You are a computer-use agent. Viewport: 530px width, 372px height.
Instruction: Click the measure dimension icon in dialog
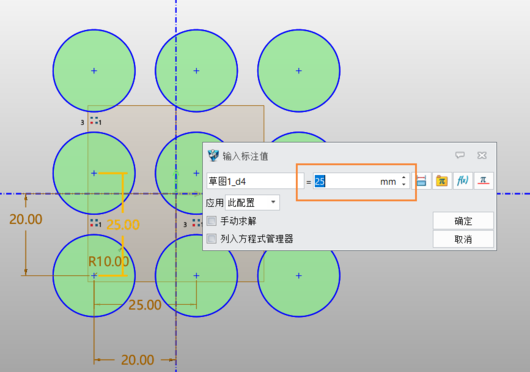click(421, 181)
